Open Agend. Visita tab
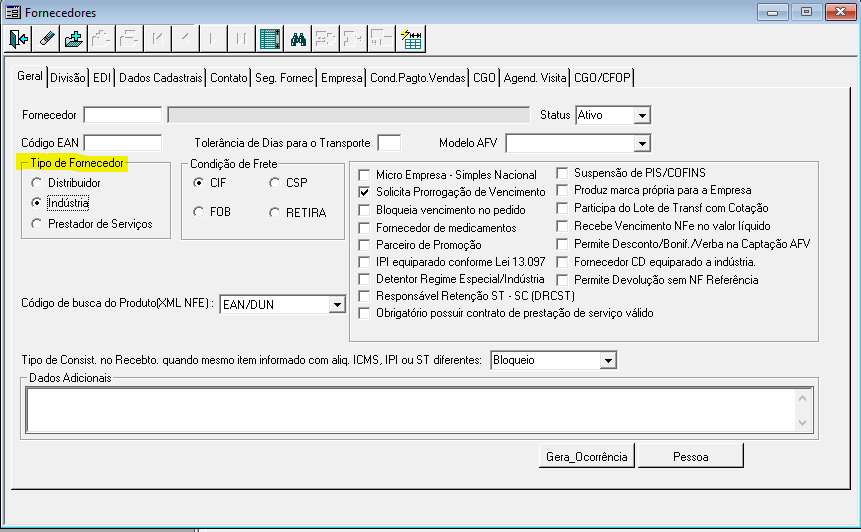This screenshot has height=532, width=861. (535, 78)
